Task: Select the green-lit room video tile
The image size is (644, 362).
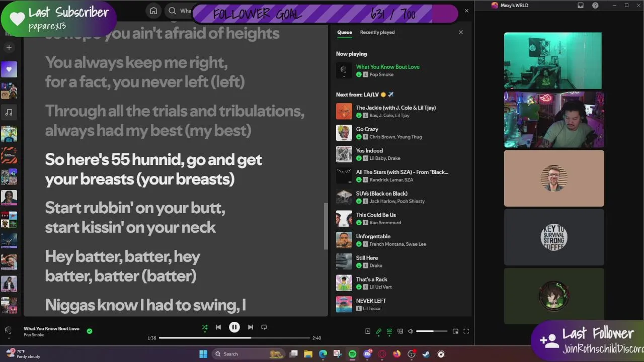Action: click(x=553, y=61)
